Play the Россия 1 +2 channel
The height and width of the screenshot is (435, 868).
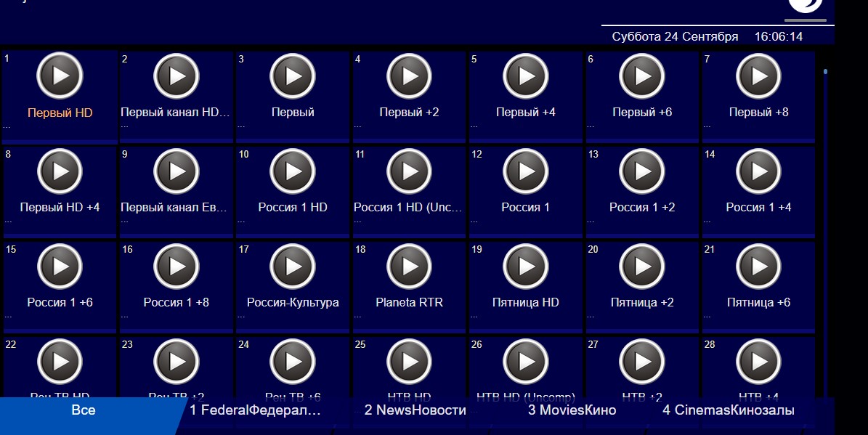pyautogui.click(x=642, y=171)
